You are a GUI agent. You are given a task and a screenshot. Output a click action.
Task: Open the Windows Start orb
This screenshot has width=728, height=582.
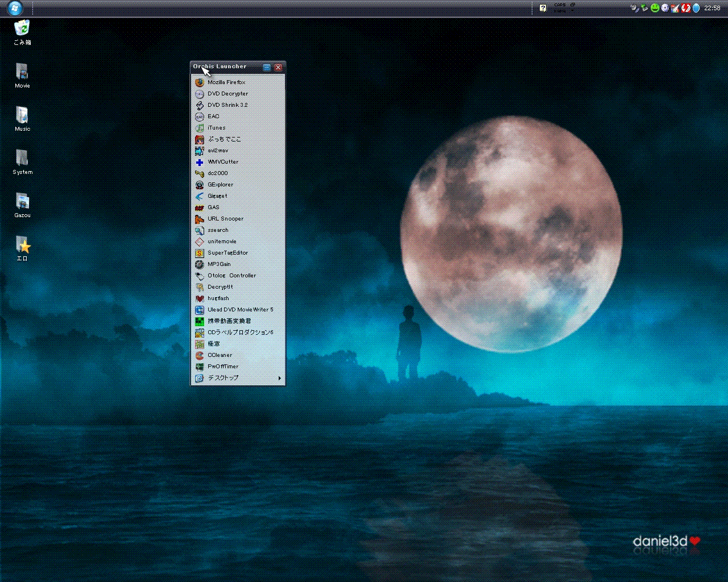coord(15,8)
